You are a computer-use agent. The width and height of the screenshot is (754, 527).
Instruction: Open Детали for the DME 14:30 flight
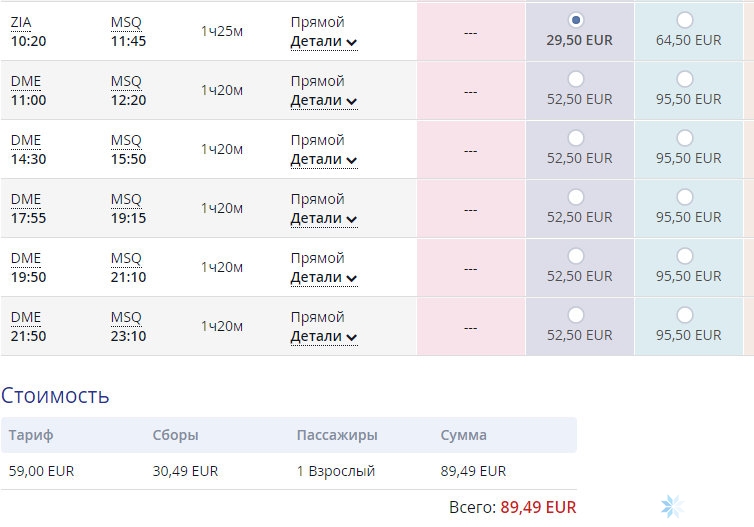point(324,160)
